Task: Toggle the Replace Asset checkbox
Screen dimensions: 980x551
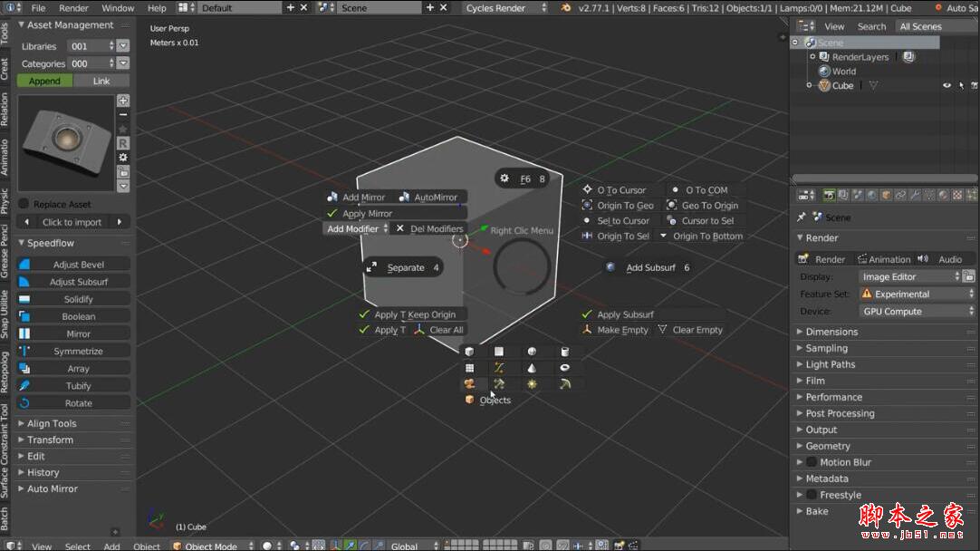Action: pos(24,204)
